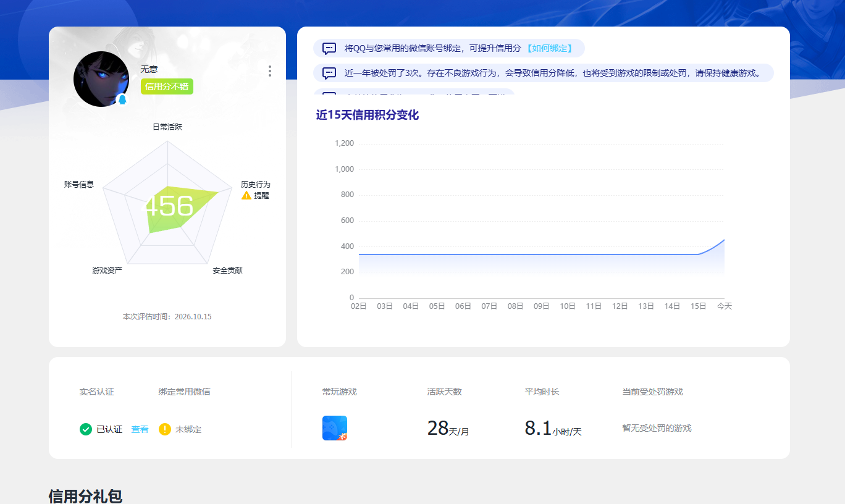Click the QQ penguin badge on avatar
845x504 pixels.
[122, 100]
